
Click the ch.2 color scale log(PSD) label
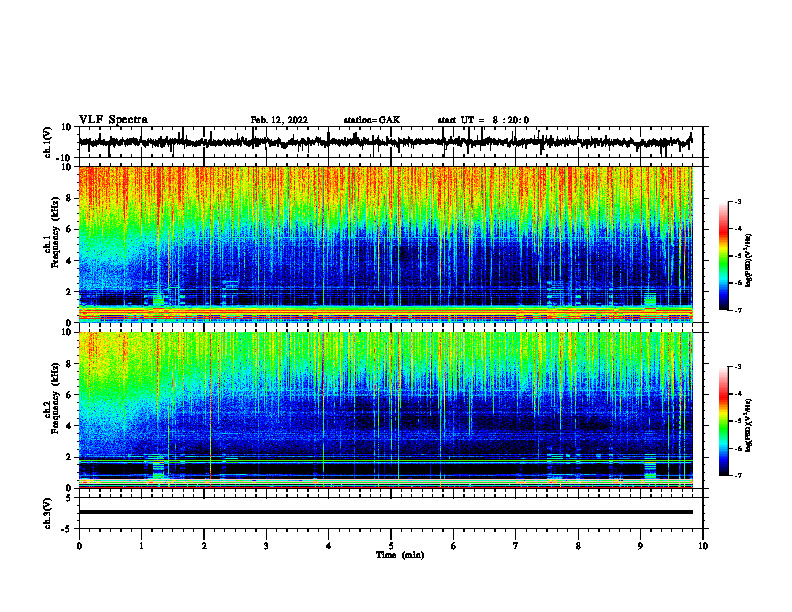[749, 425]
